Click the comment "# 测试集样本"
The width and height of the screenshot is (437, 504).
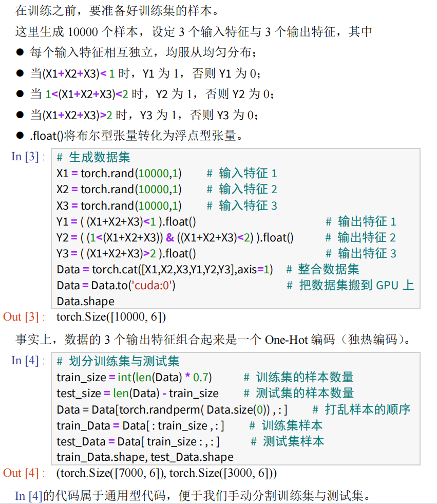(287, 442)
